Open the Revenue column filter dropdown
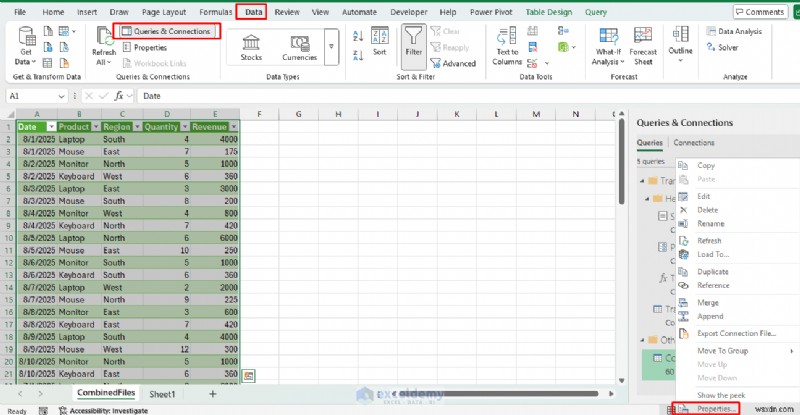Viewport: 800px width, 415px height. point(234,127)
